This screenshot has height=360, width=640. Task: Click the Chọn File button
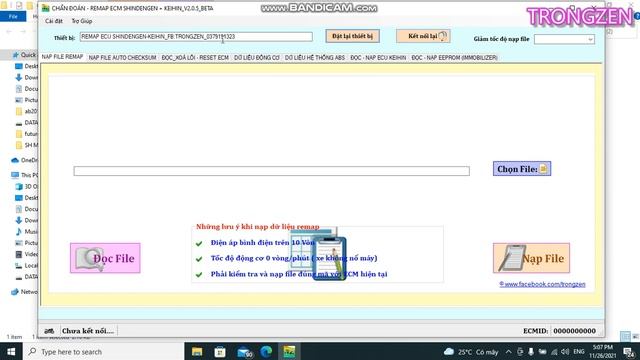point(522,169)
